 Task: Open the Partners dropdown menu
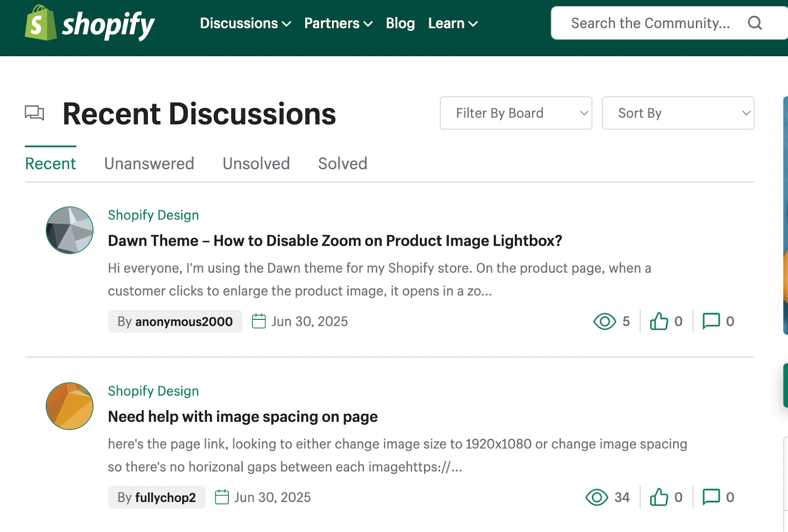[338, 23]
